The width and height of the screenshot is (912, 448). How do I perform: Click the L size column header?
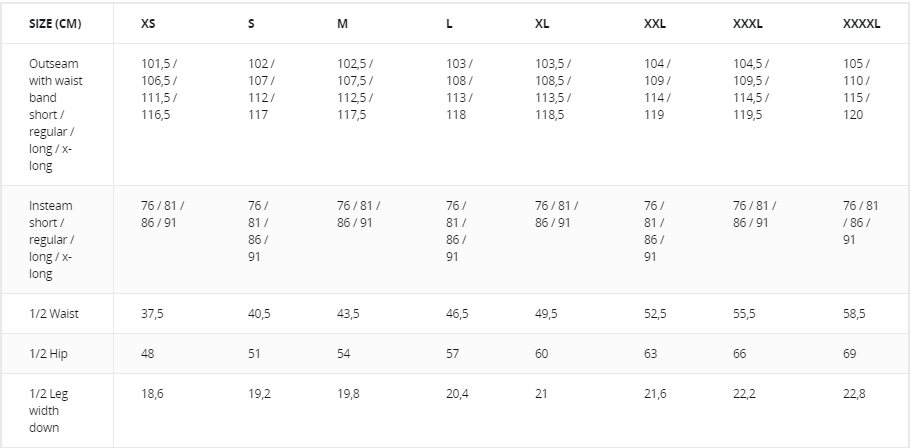[x=449, y=23]
